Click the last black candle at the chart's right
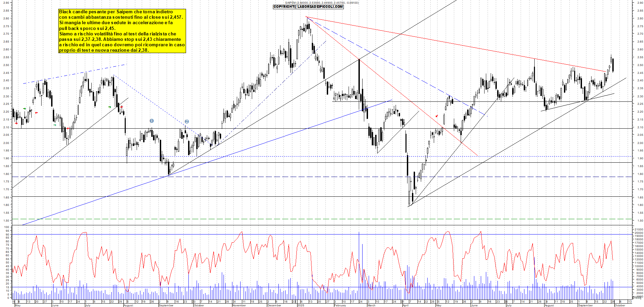Screen dimensions: 644x307 [x=613, y=65]
